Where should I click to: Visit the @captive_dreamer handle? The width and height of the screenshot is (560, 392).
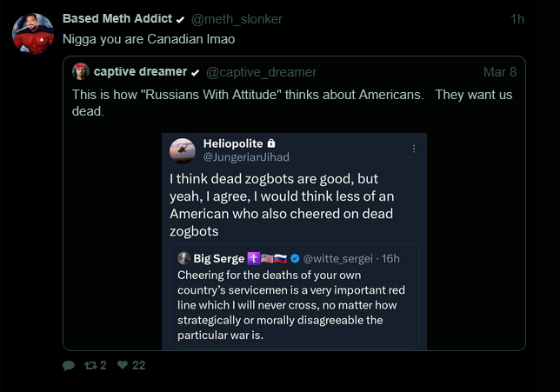(x=261, y=72)
